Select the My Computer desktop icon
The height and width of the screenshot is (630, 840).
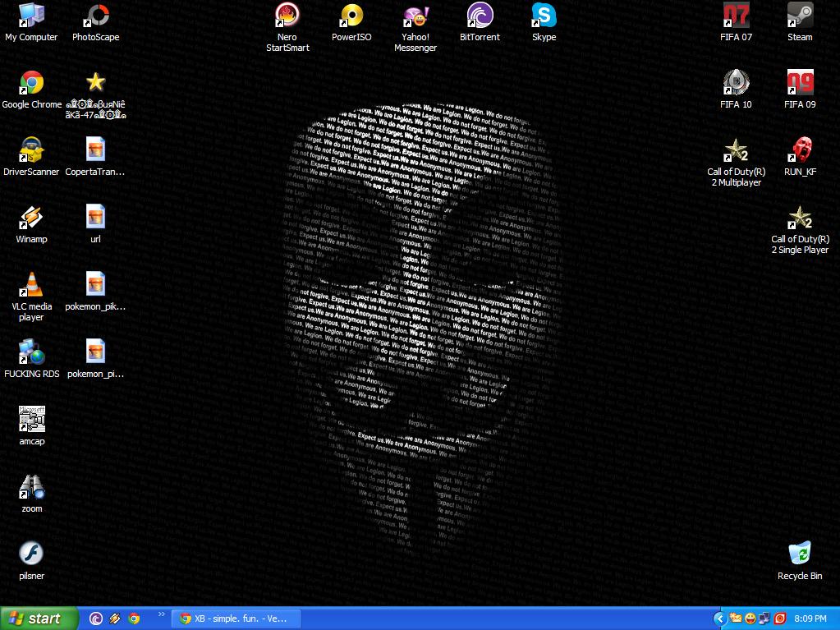click(31, 22)
